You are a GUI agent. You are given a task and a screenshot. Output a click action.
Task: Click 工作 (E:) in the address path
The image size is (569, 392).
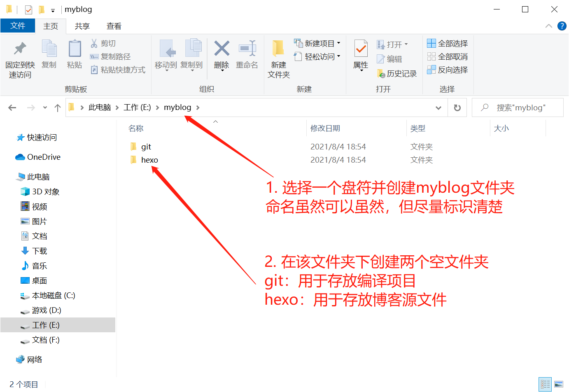click(137, 107)
